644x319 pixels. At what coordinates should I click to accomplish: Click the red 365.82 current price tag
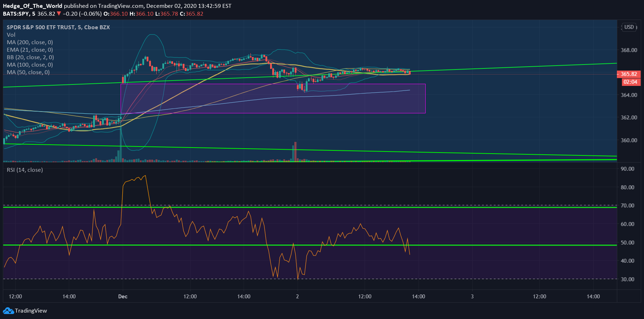click(x=629, y=74)
